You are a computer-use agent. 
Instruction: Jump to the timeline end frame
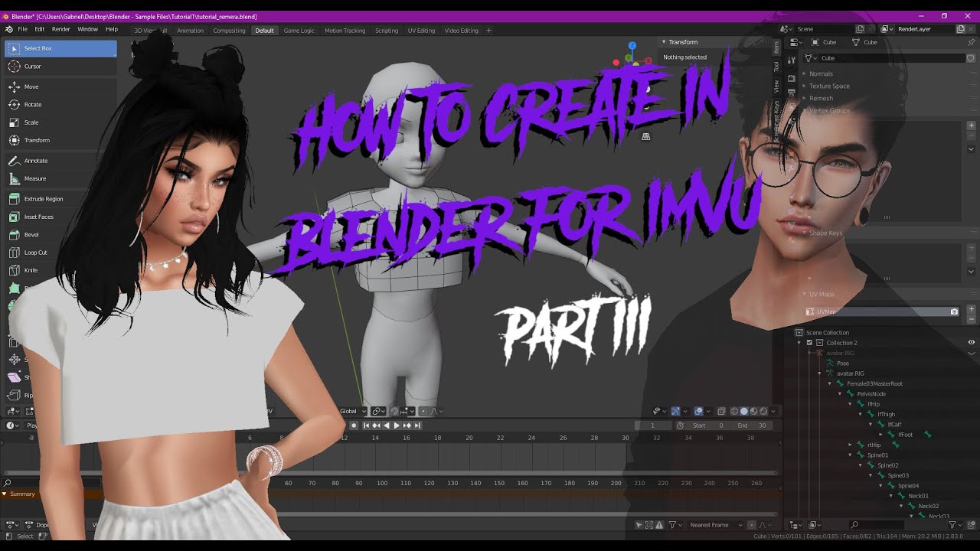tap(416, 425)
